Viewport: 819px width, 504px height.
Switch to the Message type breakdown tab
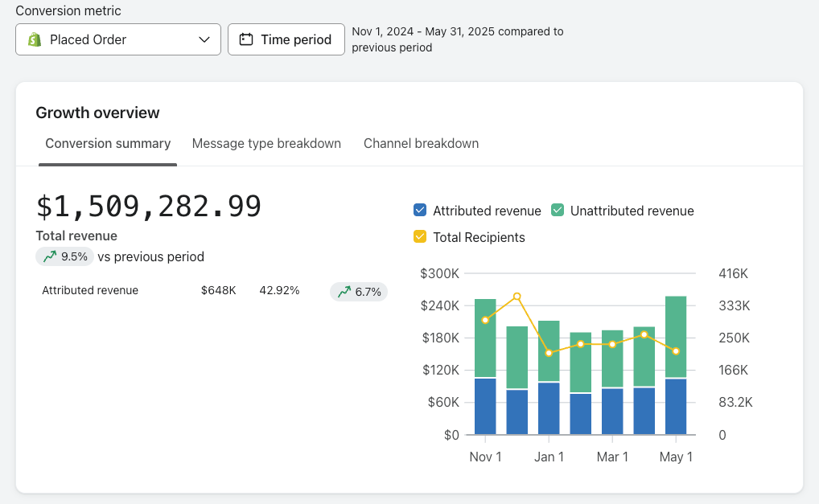(x=266, y=144)
